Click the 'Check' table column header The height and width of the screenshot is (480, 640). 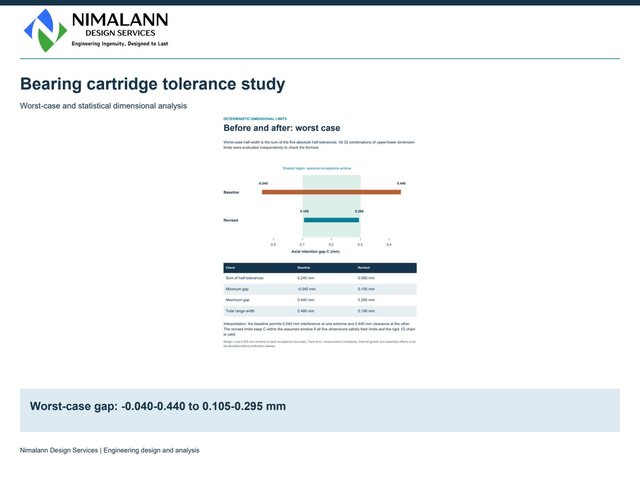230,268
